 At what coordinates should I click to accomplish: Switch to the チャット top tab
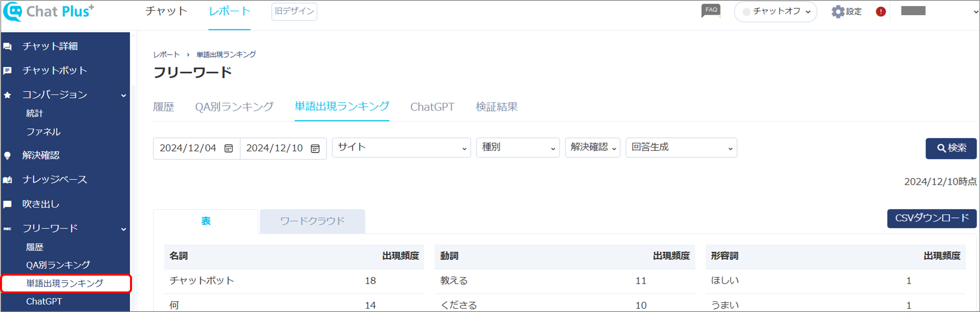click(x=166, y=11)
